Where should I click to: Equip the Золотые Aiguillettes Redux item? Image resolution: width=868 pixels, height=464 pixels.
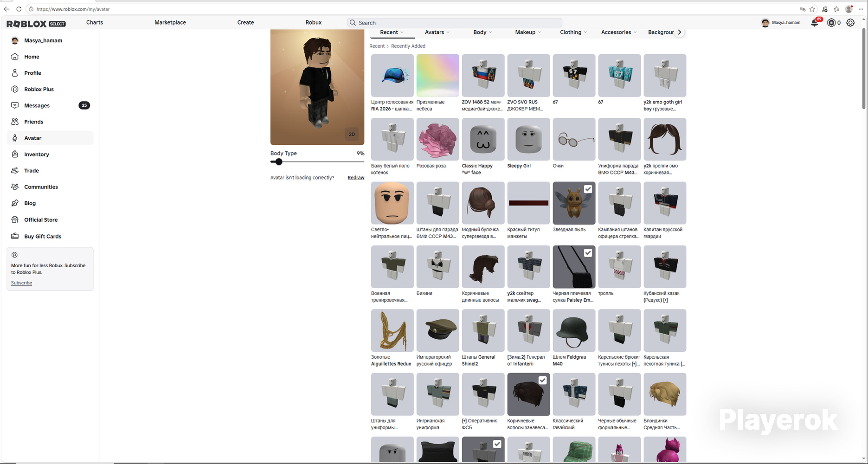(x=392, y=330)
